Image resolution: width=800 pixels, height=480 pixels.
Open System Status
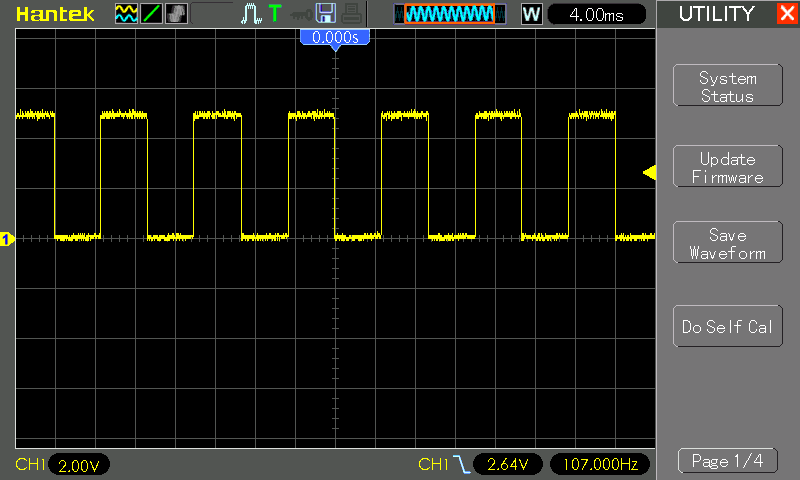tap(727, 86)
